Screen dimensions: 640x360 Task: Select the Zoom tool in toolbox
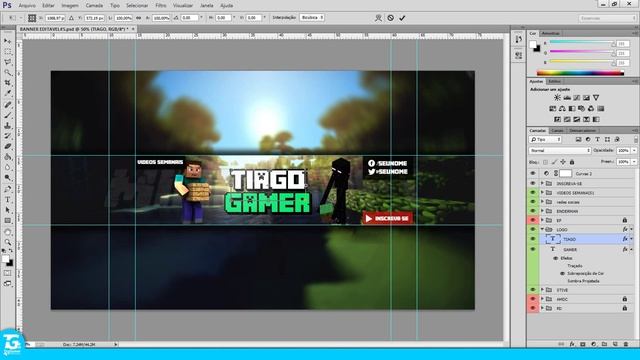click(8, 242)
